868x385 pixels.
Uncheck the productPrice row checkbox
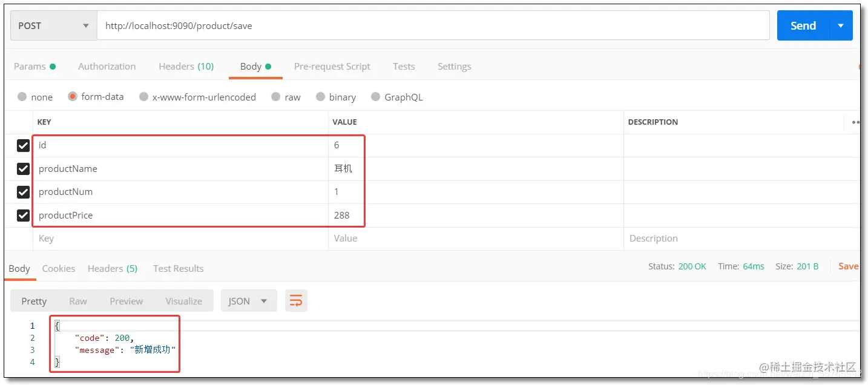[x=23, y=215]
